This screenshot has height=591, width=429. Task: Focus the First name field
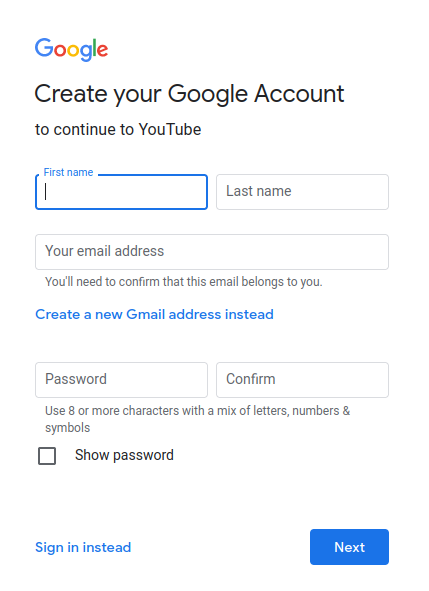(x=121, y=192)
